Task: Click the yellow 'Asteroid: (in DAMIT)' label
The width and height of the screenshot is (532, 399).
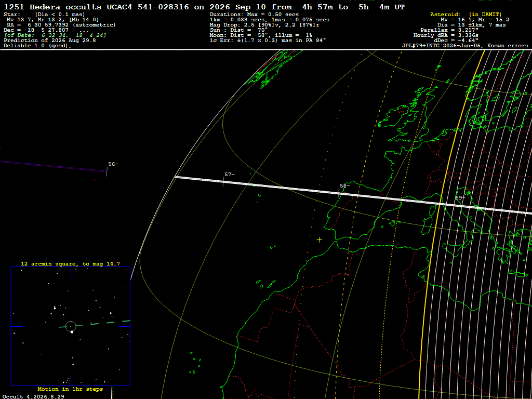Action: coord(466,15)
